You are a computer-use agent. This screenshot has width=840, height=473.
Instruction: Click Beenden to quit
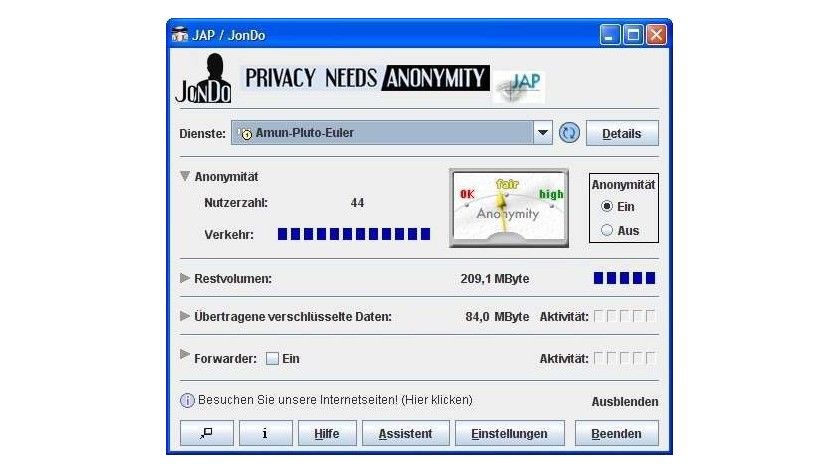pyautogui.click(x=617, y=433)
